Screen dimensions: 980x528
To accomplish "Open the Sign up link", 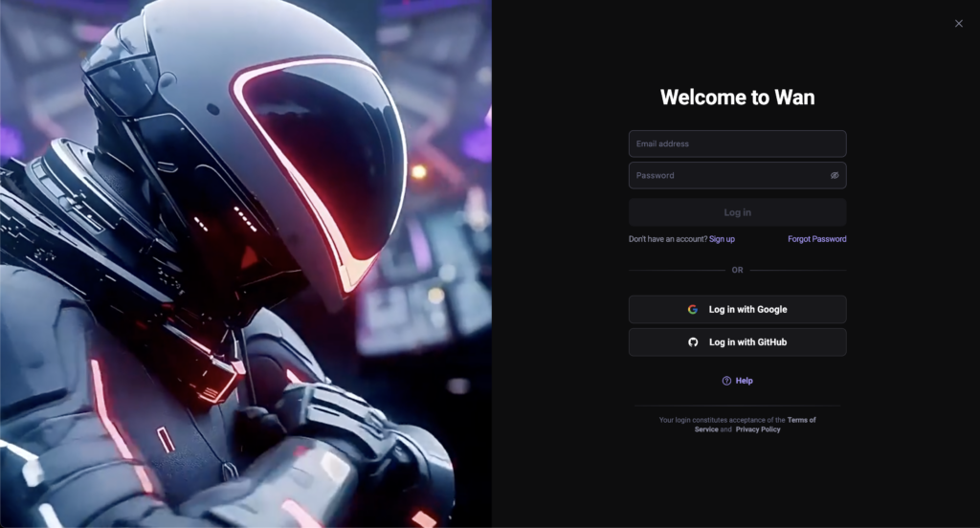I will [722, 239].
